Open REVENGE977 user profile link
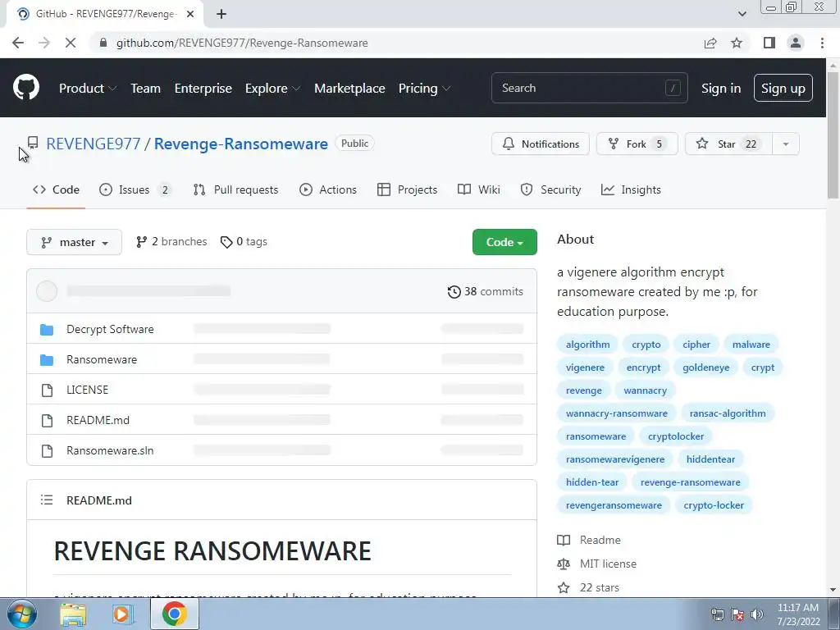The image size is (840, 630). 94,144
